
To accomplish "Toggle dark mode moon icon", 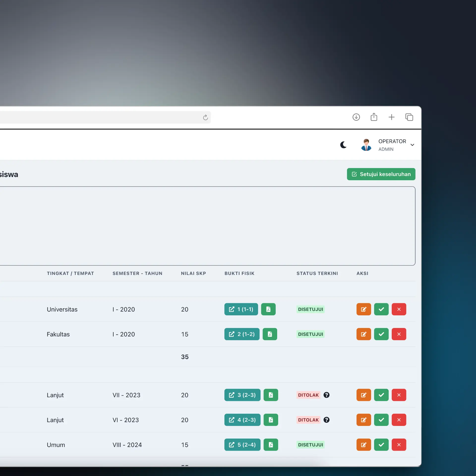I will (x=343, y=145).
